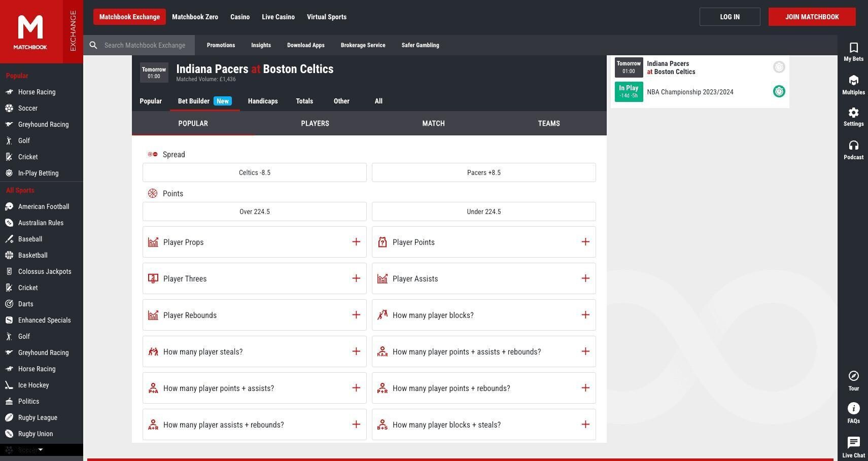Click the search magnifier icon
868x461 pixels.
coord(93,45)
